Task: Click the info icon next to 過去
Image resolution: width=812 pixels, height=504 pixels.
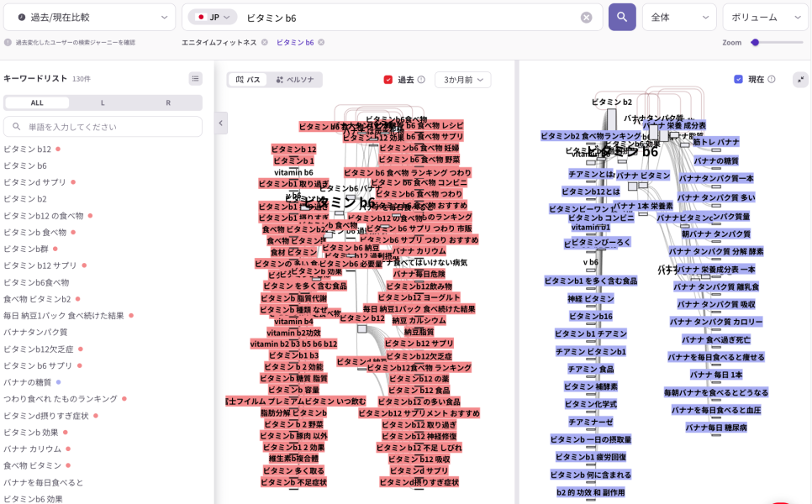Action: pyautogui.click(x=422, y=80)
